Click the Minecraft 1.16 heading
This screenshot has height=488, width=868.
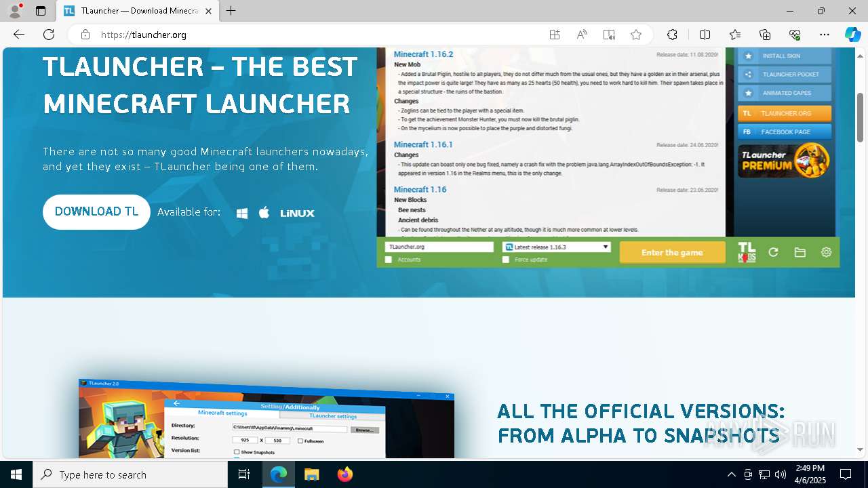point(420,190)
